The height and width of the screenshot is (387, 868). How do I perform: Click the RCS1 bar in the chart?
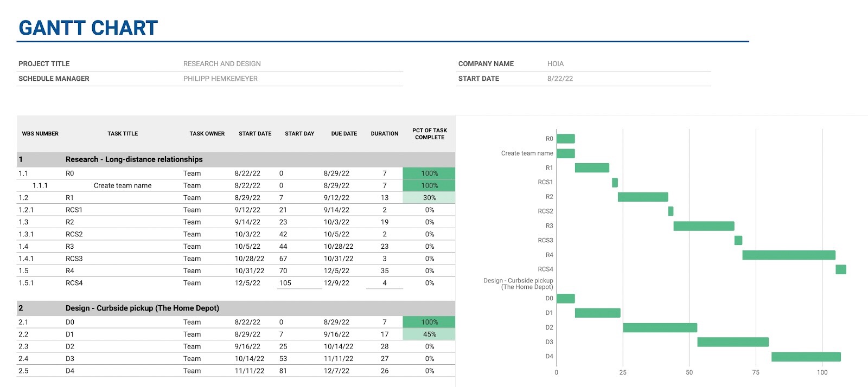click(x=615, y=183)
